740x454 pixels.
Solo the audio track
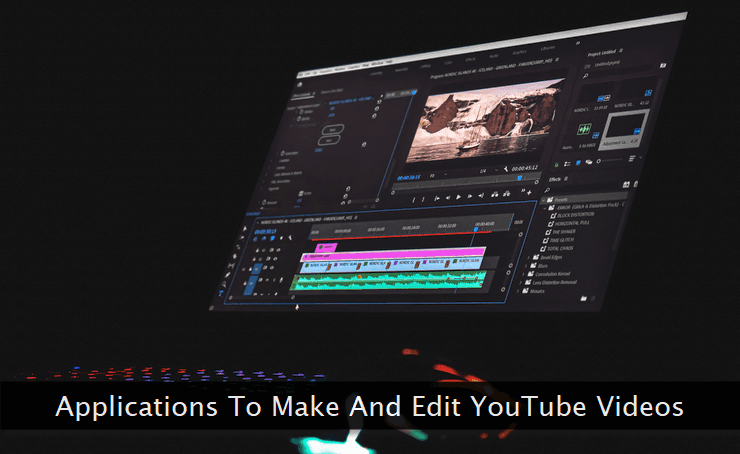(x=274, y=279)
